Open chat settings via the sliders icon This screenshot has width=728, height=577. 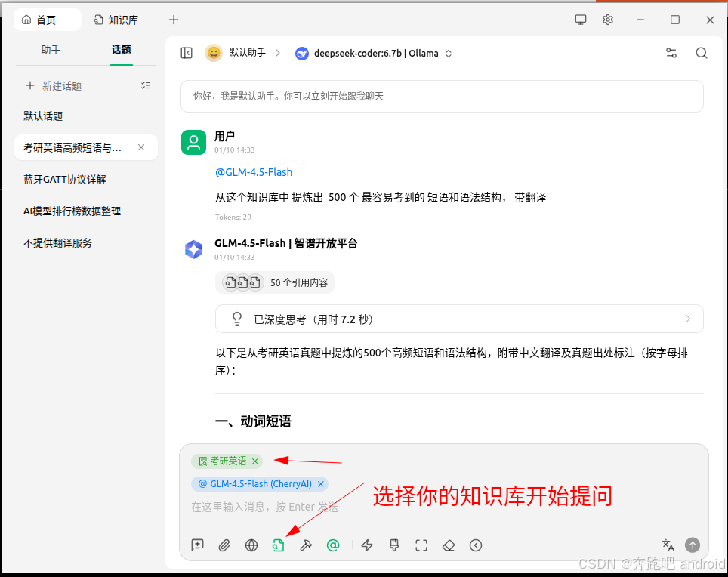671,53
